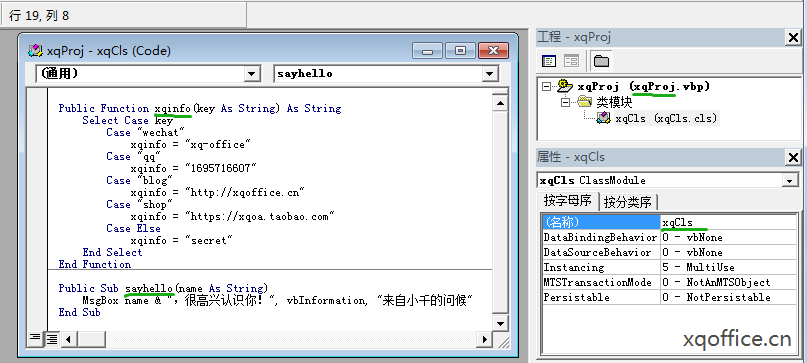Switch to the 按字母序 tab
The height and width of the screenshot is (363, 807).
568,200
